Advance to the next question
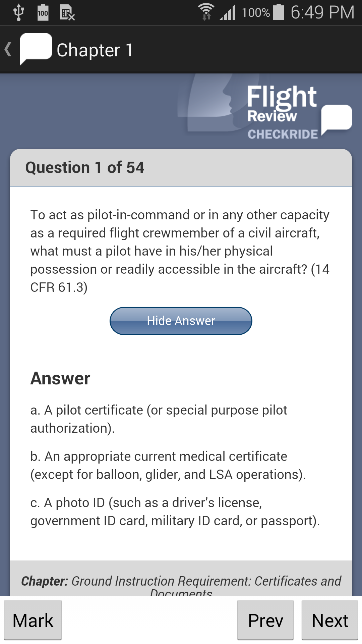This screenshot has height=644, width=362. [329, 620]
